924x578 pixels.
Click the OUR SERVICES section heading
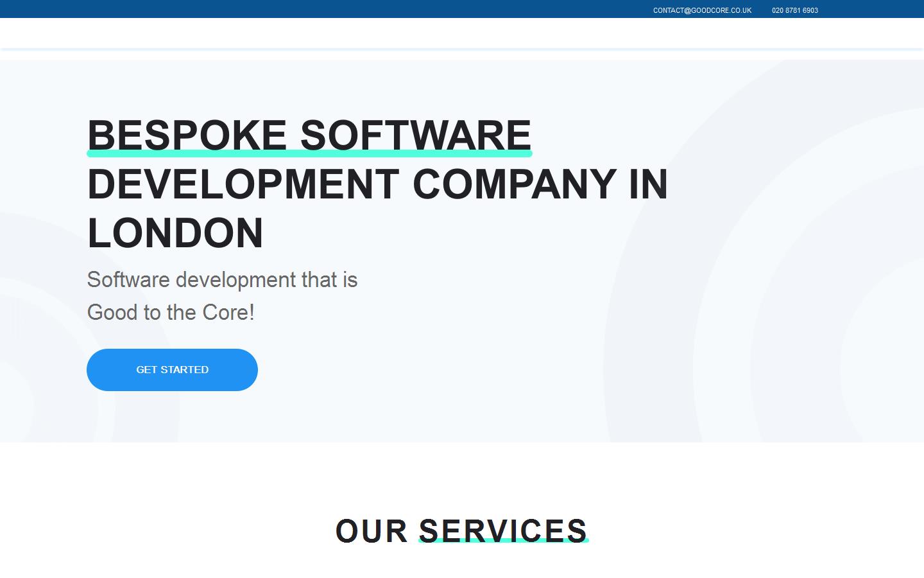click(x=461, y=530)
